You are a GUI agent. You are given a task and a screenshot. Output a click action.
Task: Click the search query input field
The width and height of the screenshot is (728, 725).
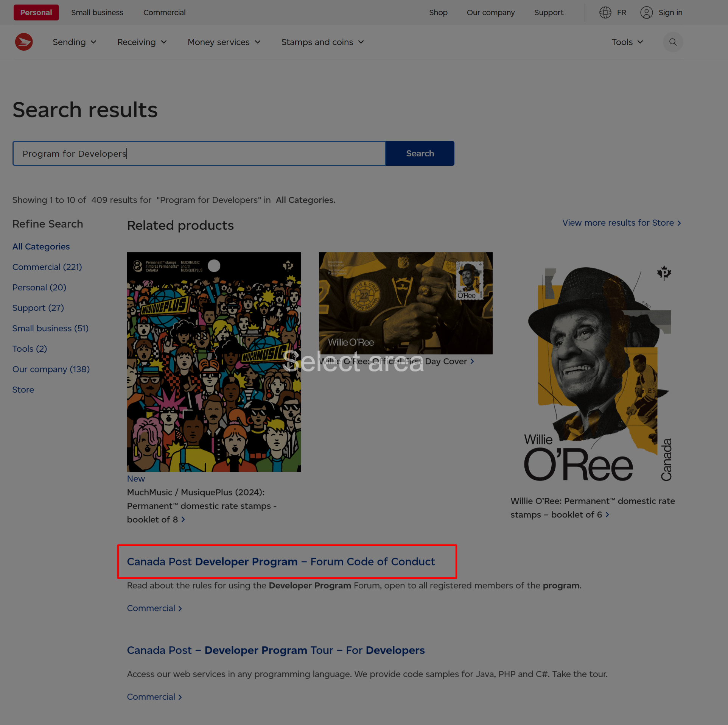(199, 153)
